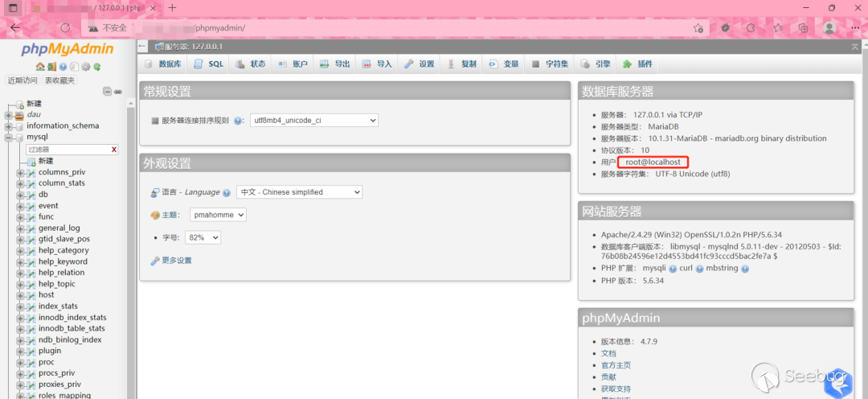Expand the information_schema database node
This screenshot has width=868, height=399.
(x=9, y=125)
